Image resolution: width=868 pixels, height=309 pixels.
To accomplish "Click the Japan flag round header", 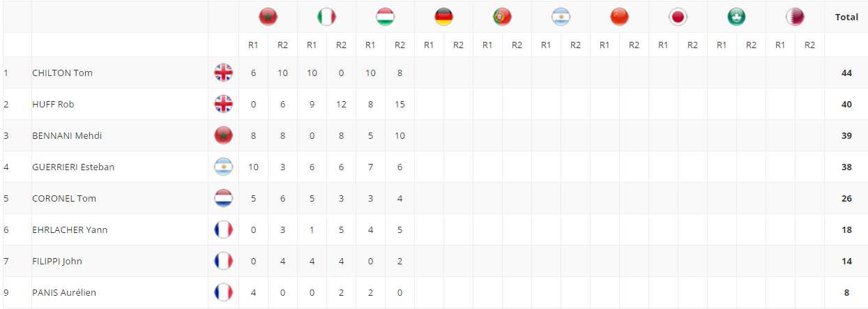I will point(678,17).
